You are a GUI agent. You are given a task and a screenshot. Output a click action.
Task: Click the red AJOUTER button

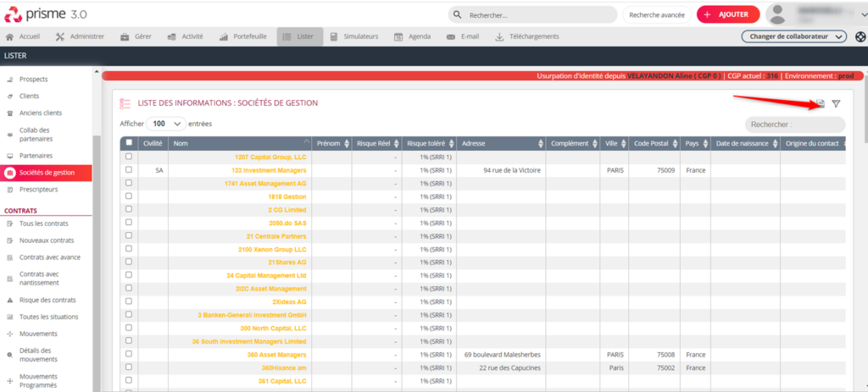click(x=727, y=14)
